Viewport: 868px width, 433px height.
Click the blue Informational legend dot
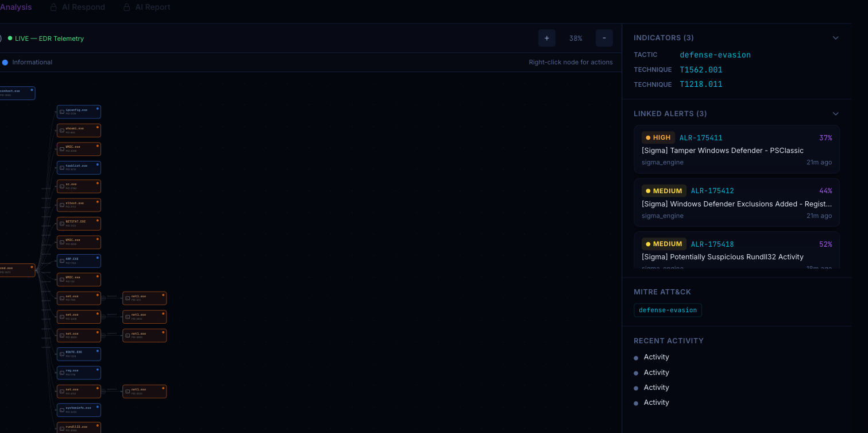click(x=5, y=62)
